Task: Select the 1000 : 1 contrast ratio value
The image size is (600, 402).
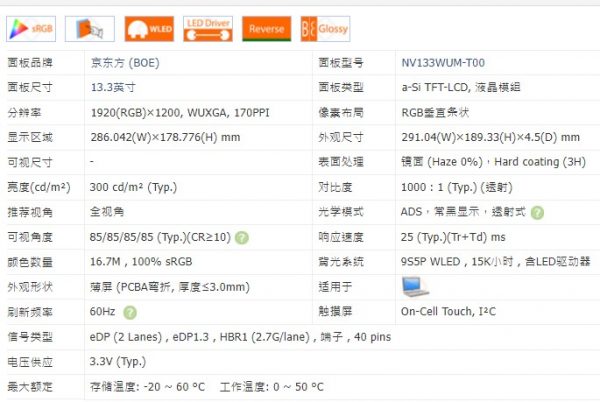Action: 457,187
